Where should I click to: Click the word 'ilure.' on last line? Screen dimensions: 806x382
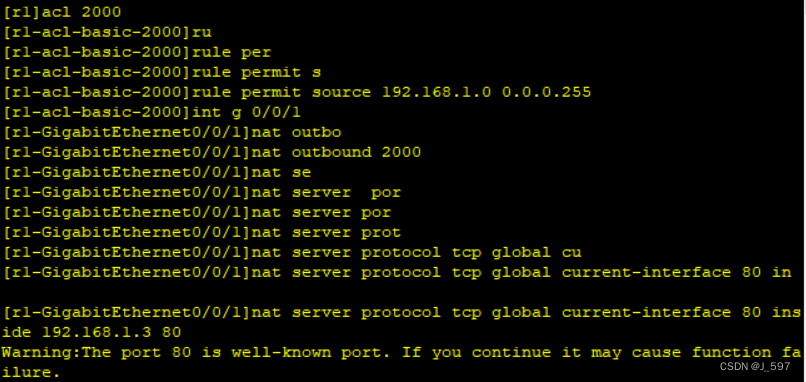31,373
